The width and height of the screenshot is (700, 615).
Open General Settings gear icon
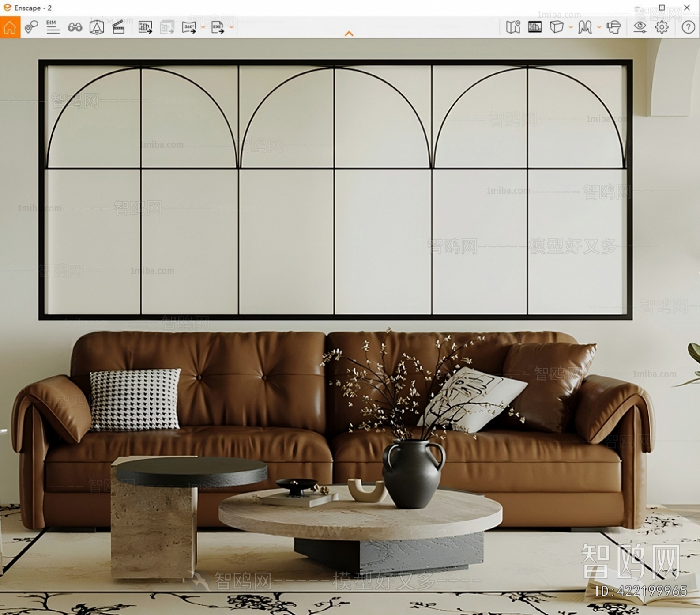(662, 27)
